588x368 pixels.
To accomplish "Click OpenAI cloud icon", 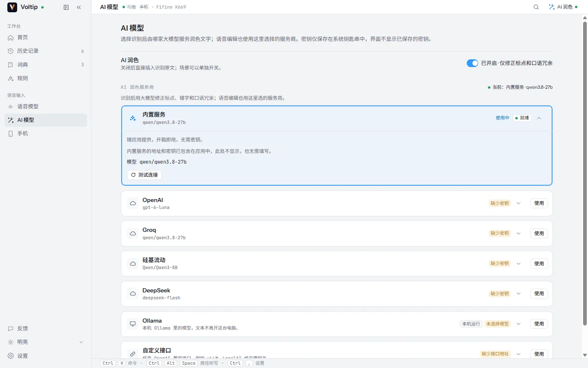I will tap(133, 203).
